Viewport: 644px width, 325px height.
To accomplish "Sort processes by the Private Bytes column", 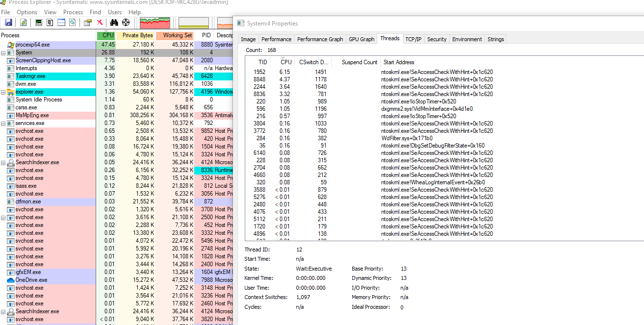I will (135, 35).
